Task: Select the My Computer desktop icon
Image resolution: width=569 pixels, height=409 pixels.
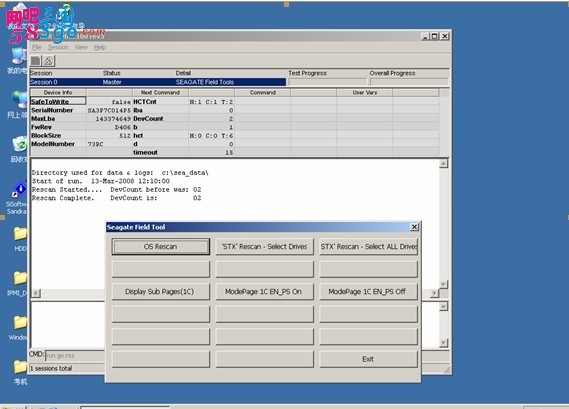Action: (x=17, y=60)
